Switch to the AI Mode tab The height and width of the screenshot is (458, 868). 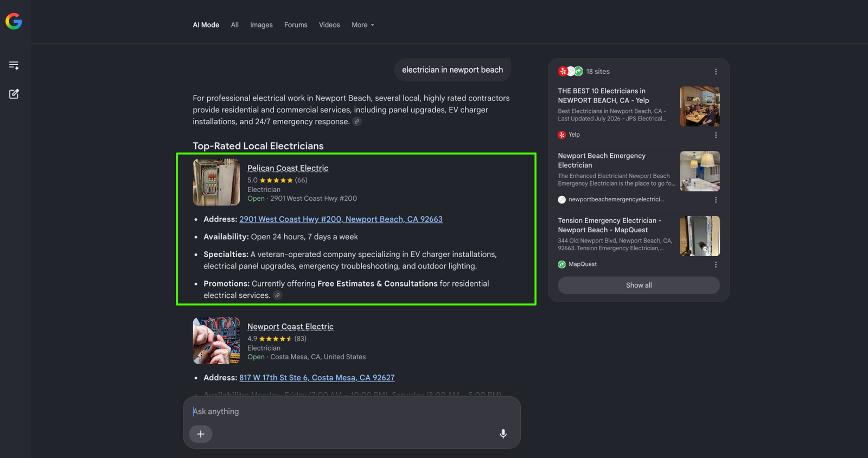206,25
